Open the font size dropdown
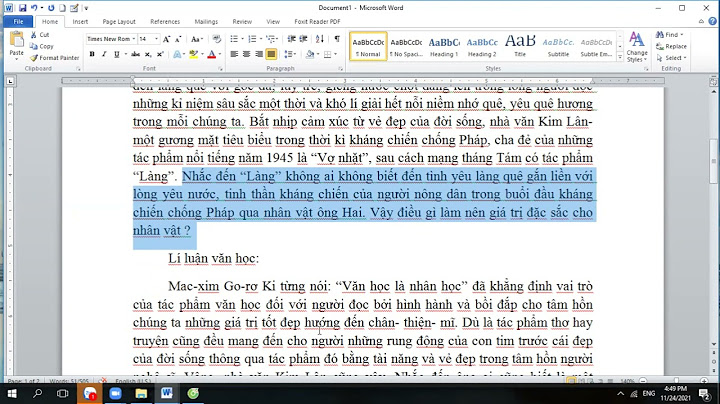This screenshot has height=404, width=720. [157, 39]
